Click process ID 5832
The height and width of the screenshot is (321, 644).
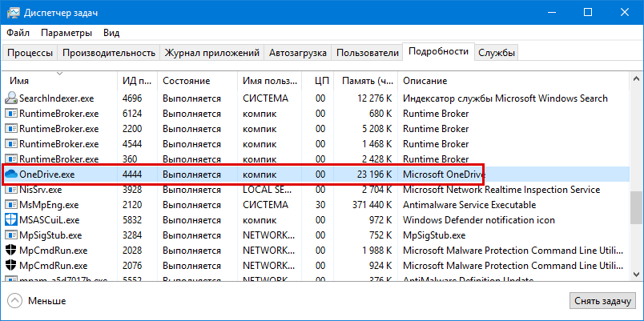click(132, 220)
